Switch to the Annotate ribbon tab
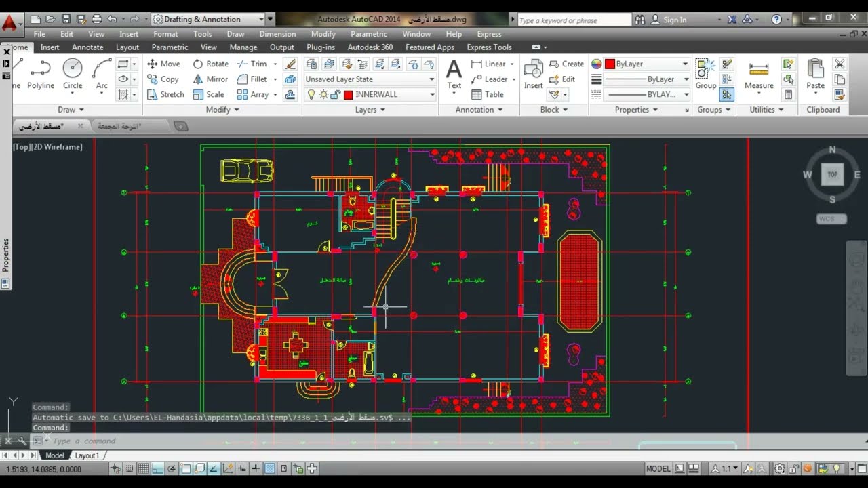Screen dimensions: 868x488 point(87,47)
